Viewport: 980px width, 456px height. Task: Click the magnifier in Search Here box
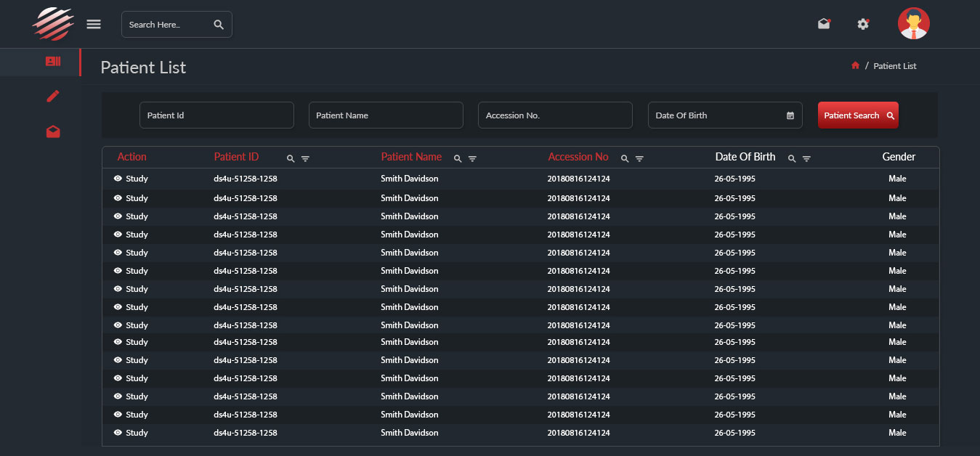click(x=219, y=25)
